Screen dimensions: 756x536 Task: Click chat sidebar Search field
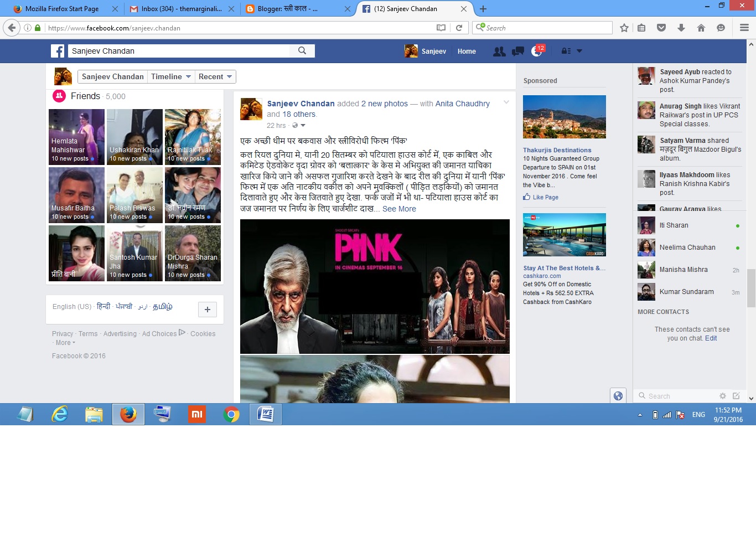click(x=676, y=396)
